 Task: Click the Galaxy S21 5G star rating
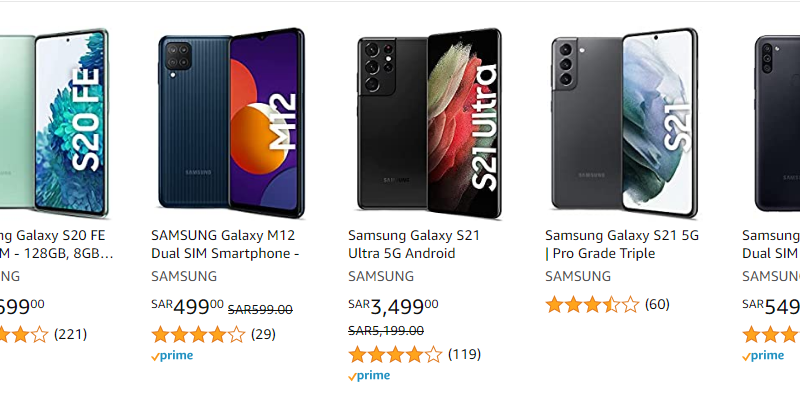592,305
